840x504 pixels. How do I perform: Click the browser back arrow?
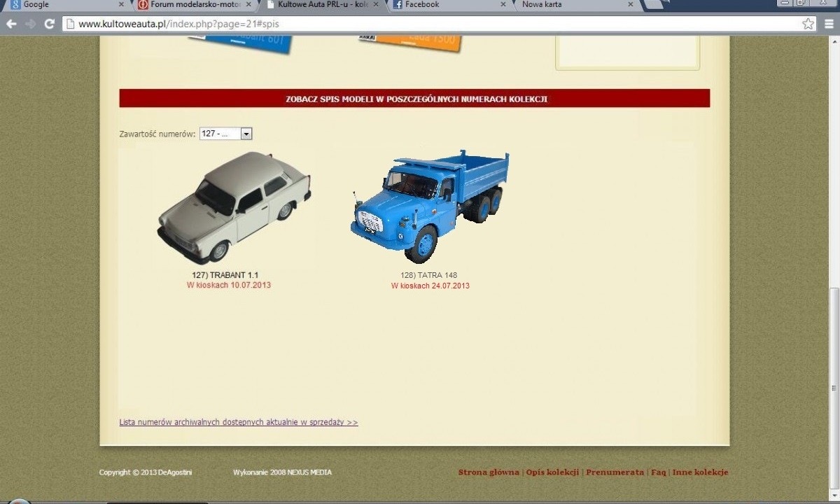coord(11,24)
